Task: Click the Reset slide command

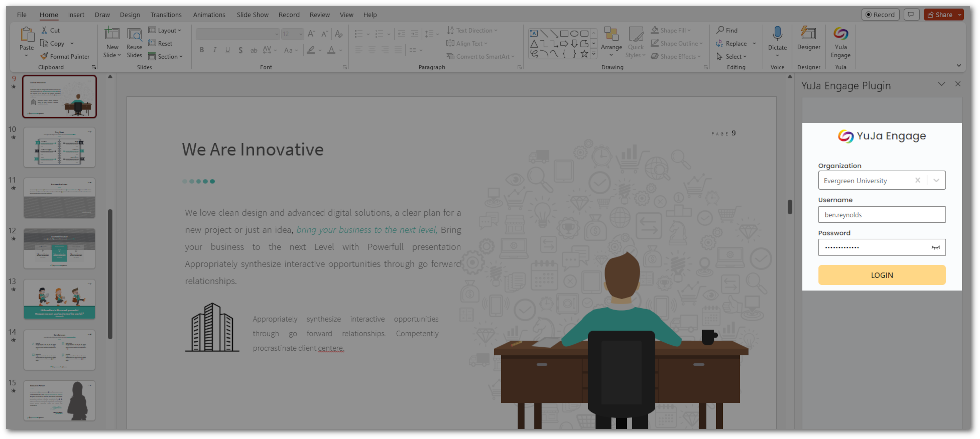Action: coord(161,44)
